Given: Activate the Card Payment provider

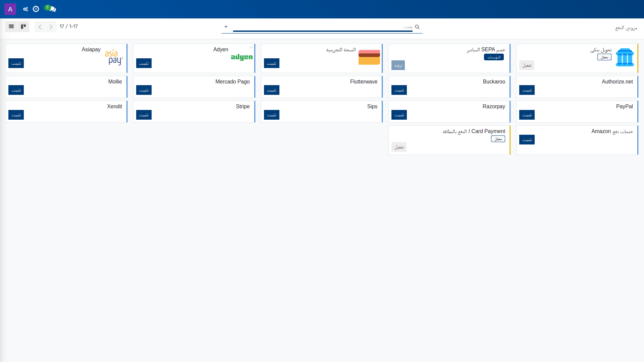Looking at the screenshot, I should point(399,147).
